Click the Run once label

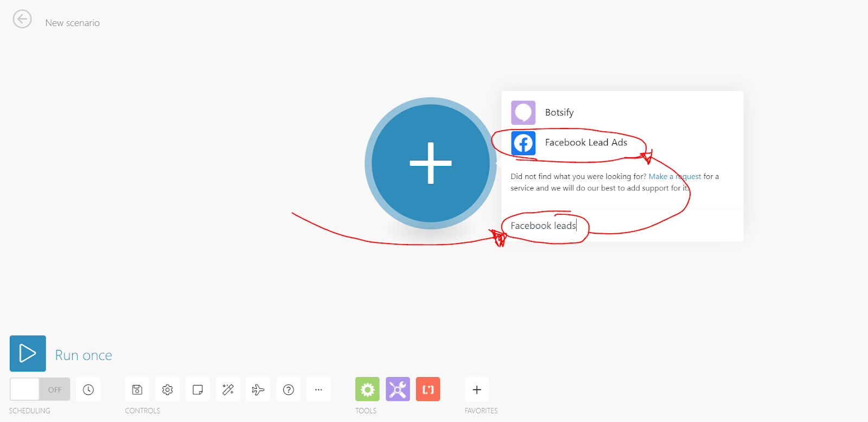tap(84, 355)
